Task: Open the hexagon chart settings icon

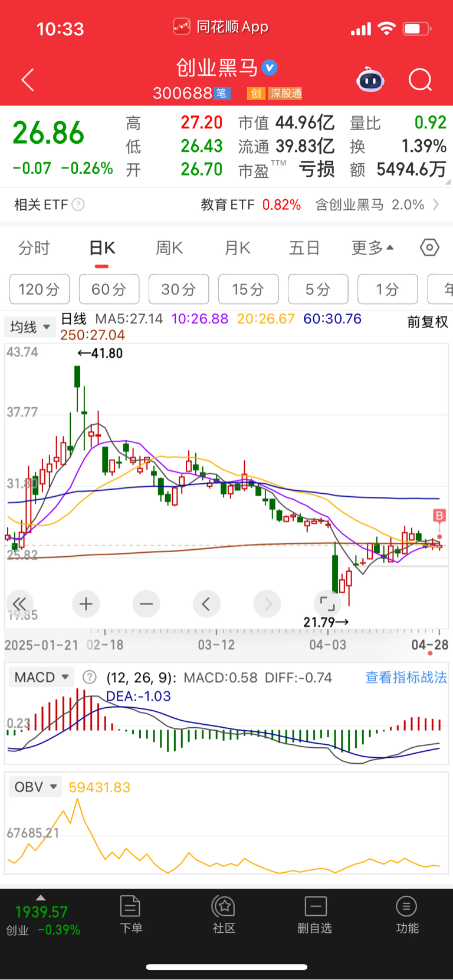Action: 429,248
